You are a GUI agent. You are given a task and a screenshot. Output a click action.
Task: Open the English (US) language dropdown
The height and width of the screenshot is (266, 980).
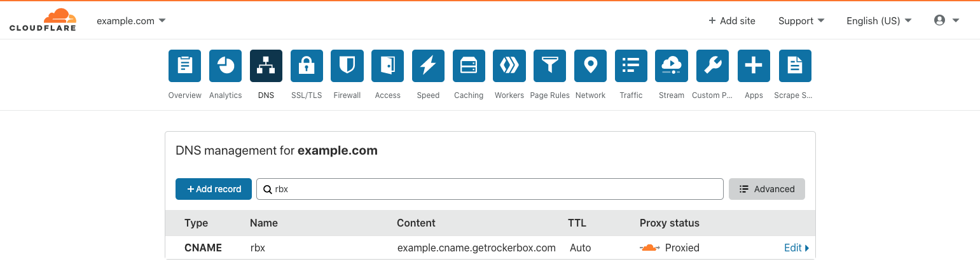point(879,21)
